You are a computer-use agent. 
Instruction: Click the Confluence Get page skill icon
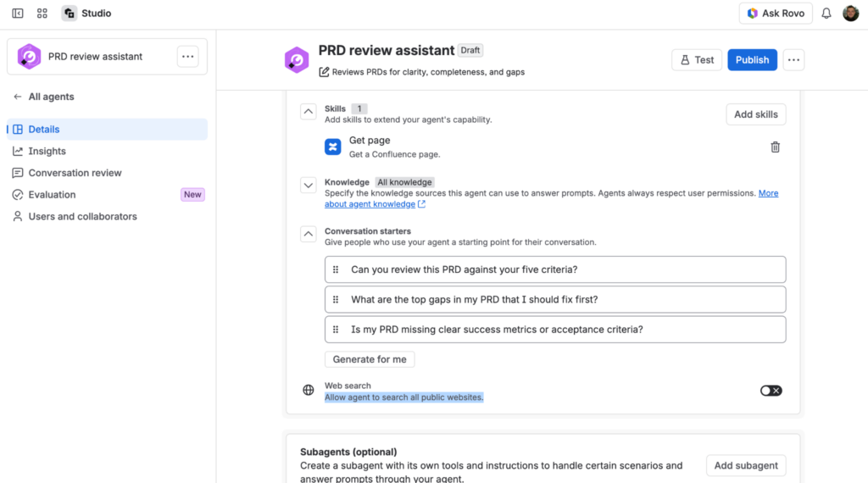[332, 147]
